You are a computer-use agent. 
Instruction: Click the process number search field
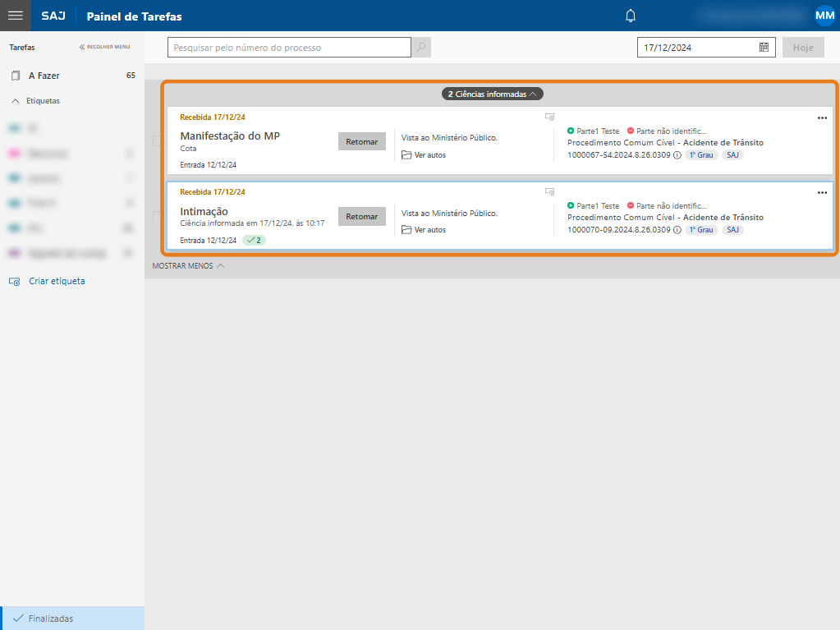coord(289,48)
